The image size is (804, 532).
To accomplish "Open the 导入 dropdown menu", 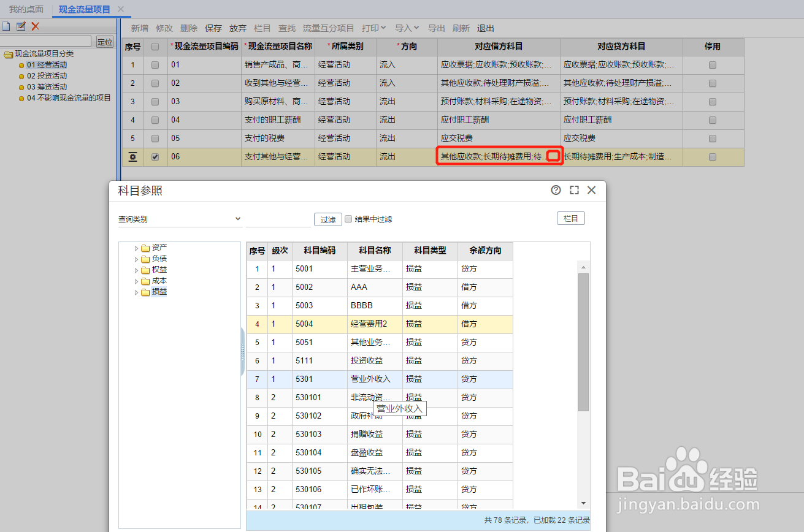I will tap(407, 28).
